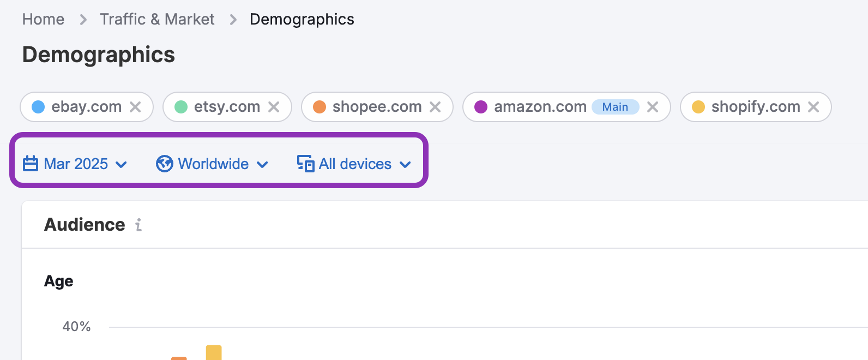
Task: Remove ebay.com from the comparison
Action: 135,107
